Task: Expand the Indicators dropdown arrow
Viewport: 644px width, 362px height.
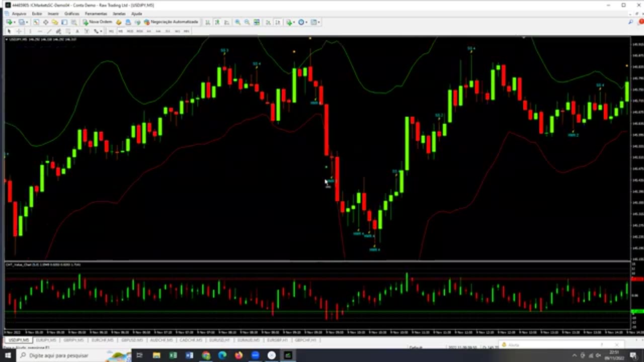Action: coord(294,22)
